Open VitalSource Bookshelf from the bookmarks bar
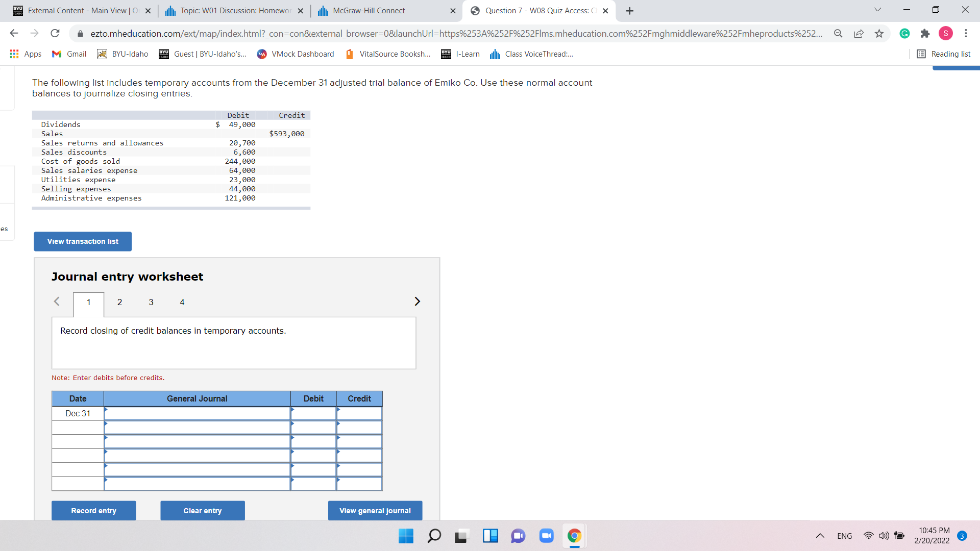The width and height of the screenshot is (980, 551). coord(388,54)
